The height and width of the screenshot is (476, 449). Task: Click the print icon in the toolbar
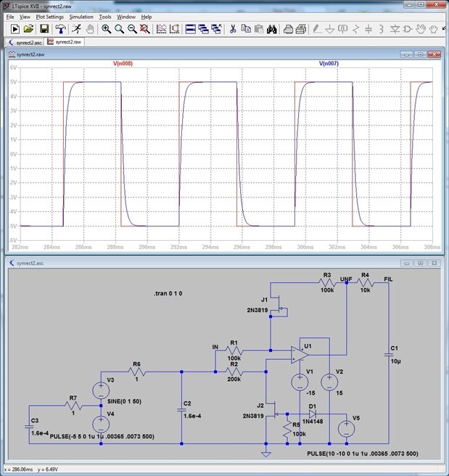click(x=288, y=29)
